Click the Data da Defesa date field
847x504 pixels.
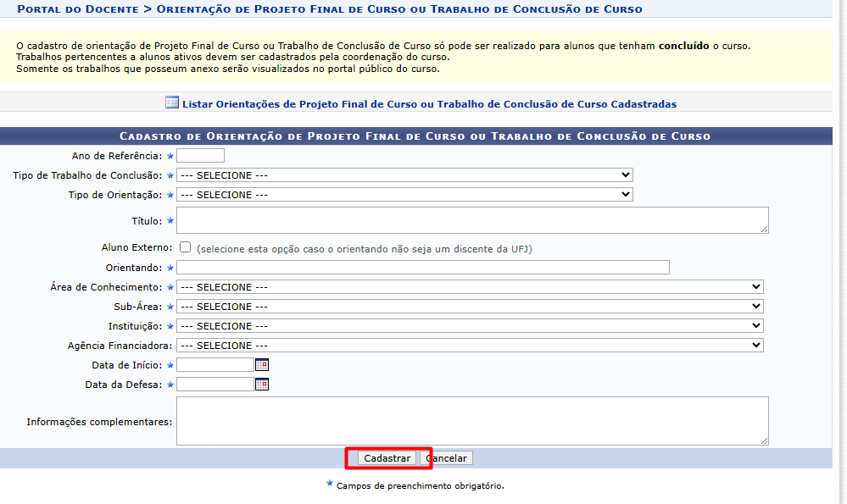(x=215, y=385)
